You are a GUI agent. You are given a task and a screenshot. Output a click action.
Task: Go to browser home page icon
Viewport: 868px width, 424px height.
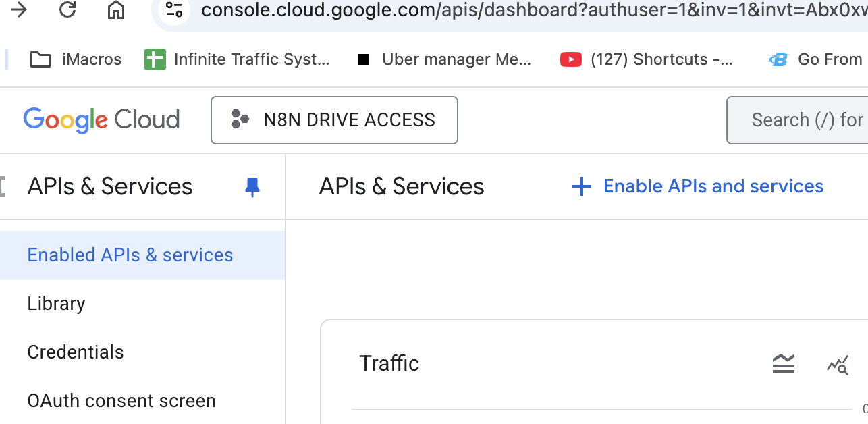click(116, 9)
